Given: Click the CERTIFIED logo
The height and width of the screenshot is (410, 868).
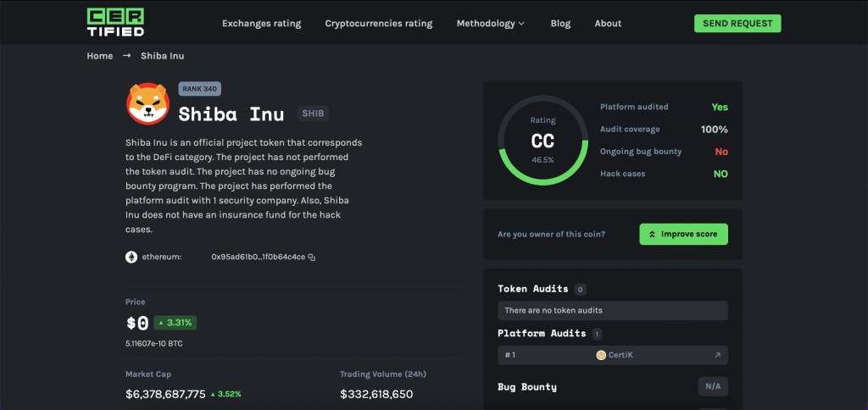Looking at the screenshot, I should (x=115, y=23).
